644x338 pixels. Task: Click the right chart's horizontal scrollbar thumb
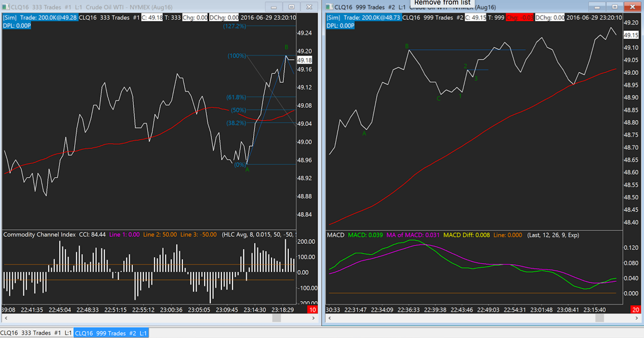[x=599, y=318]
